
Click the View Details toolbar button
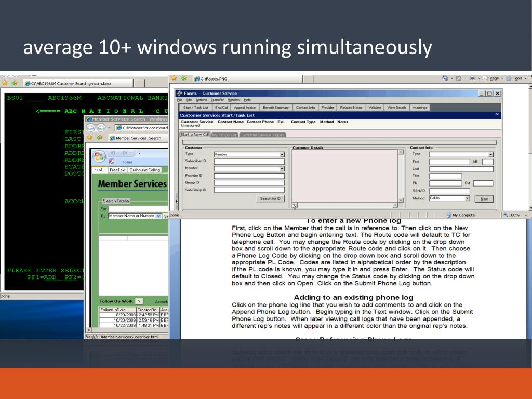(x=396, y=107)
